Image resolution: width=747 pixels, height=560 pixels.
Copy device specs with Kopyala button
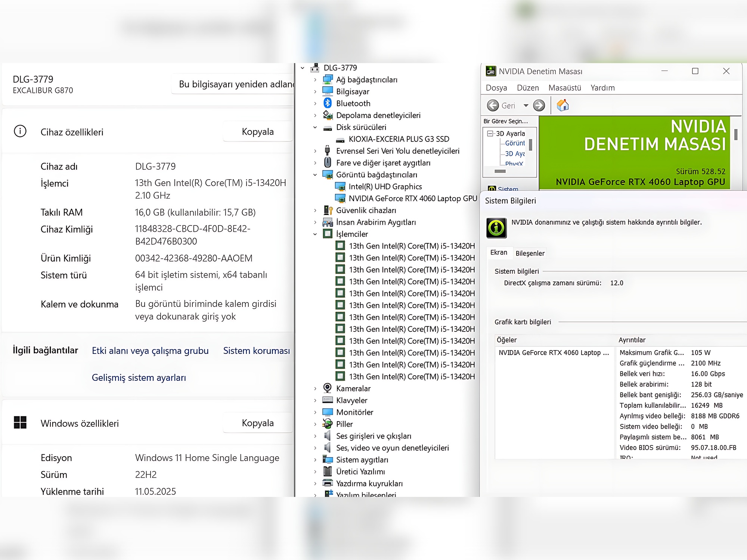[x=258, y=131]
